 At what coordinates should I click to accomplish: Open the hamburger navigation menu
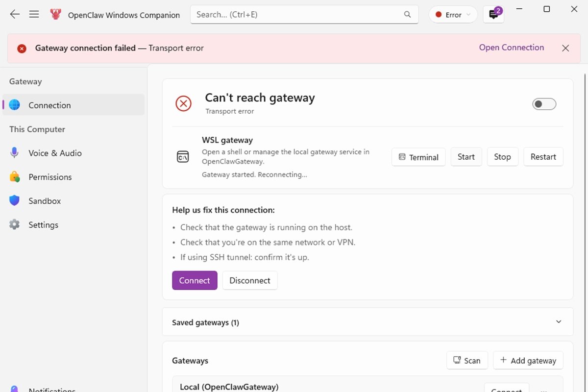click(x=34, y=15)
